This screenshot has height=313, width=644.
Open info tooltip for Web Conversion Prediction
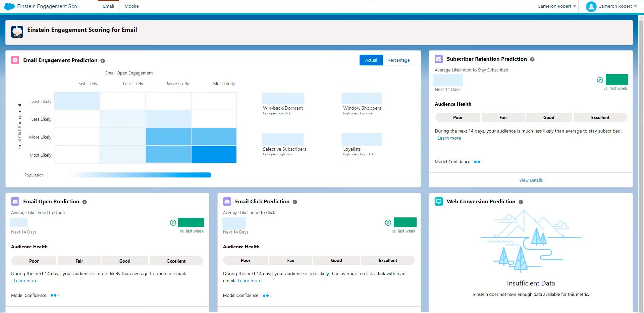click(x=521, y=202)
